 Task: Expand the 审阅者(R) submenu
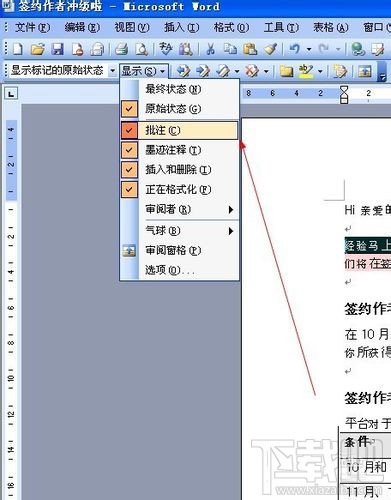tap(179, 210)
